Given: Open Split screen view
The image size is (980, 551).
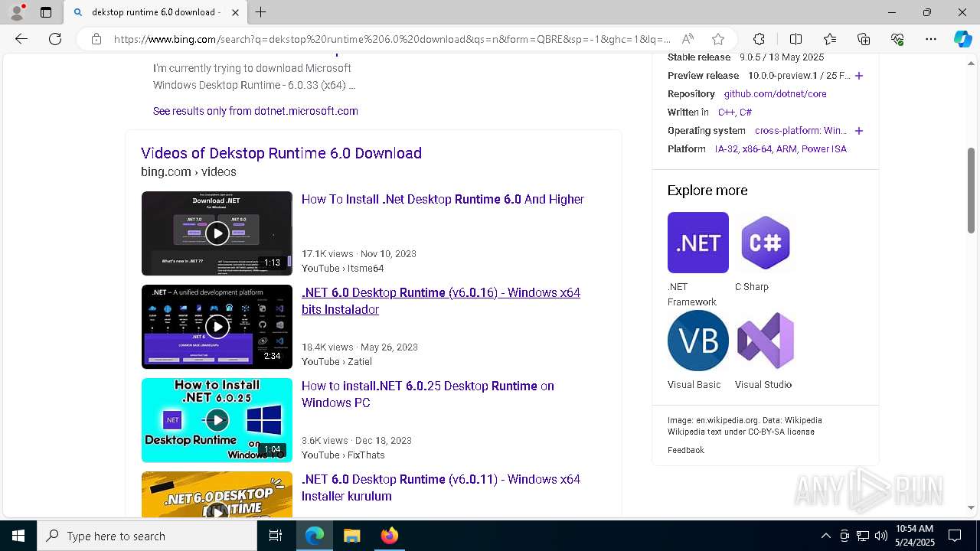Looking at the screenshot, I should point(795,39).
